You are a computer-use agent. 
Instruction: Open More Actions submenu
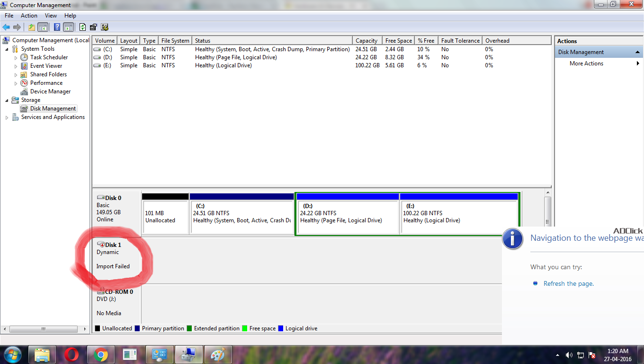586,64
